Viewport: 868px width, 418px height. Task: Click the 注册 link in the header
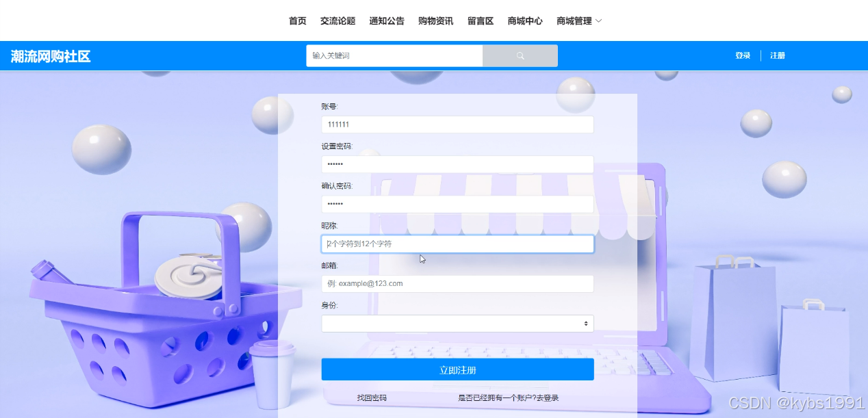tap(778, 55)
